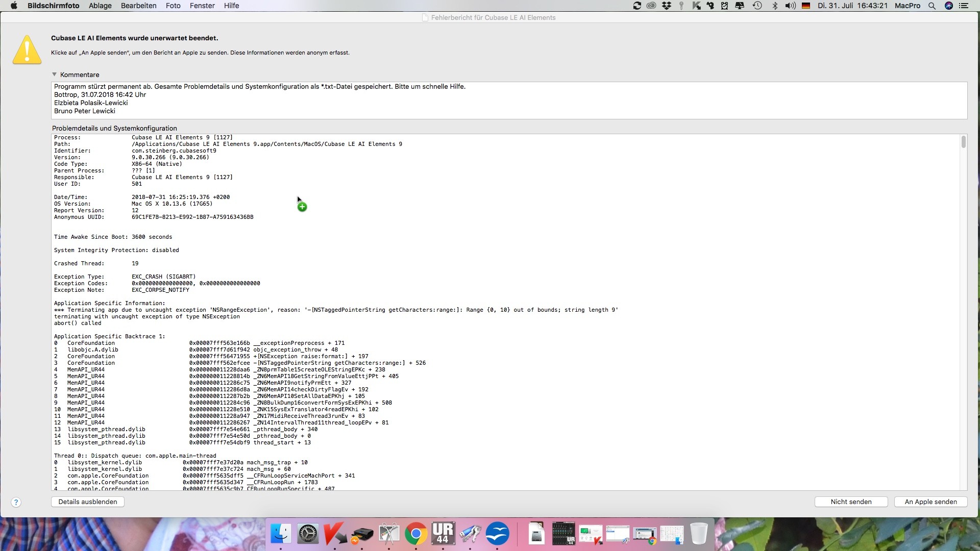Click 'Time Awake Since Boot: 3600 seconds' line

coord(113,237)
